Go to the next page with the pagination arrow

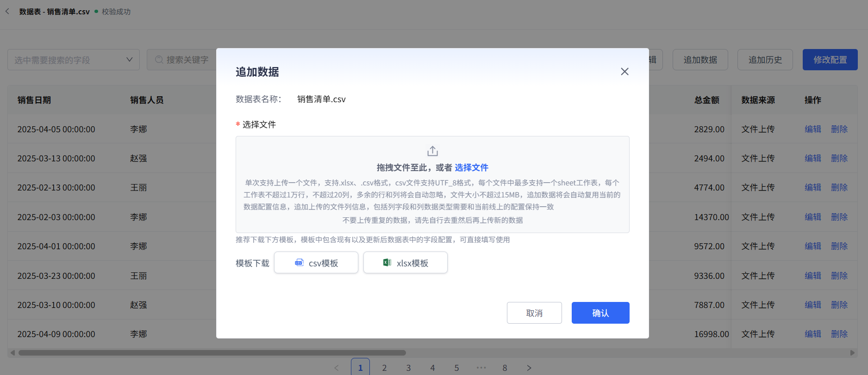[x=529, y=368]
